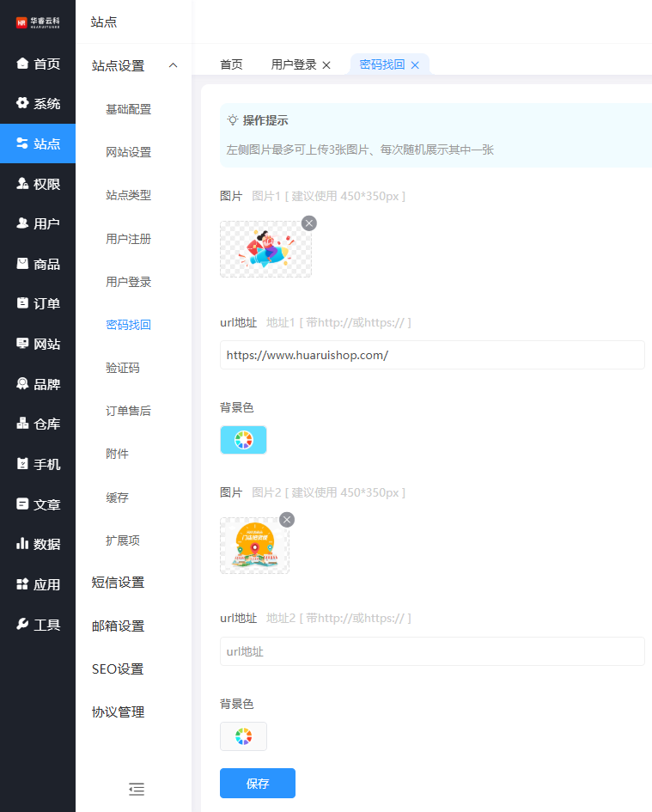Click the 工具 wrench icon
The height and width of the screenshot is (812, 652).
(23, 625)
